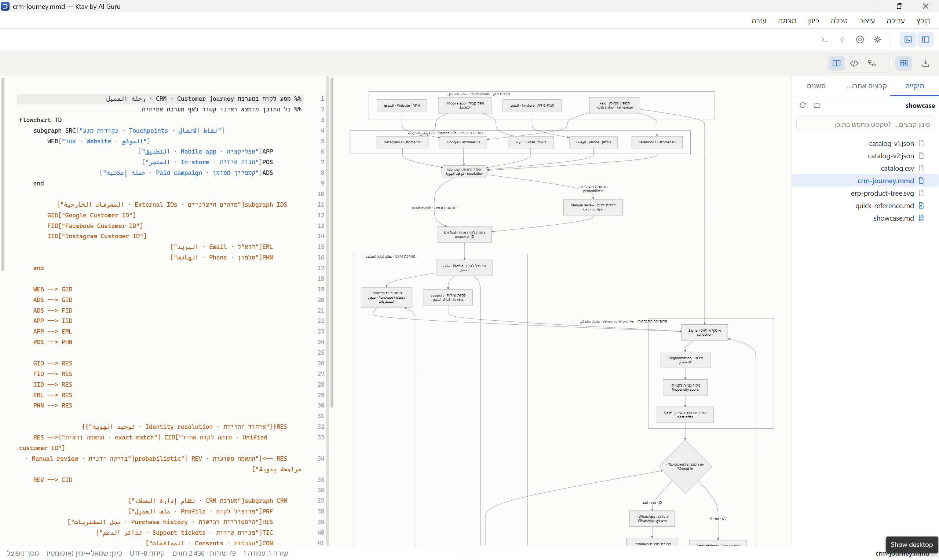
Task: Open the תצוגה (View) menu
Action: pos(787,21)
